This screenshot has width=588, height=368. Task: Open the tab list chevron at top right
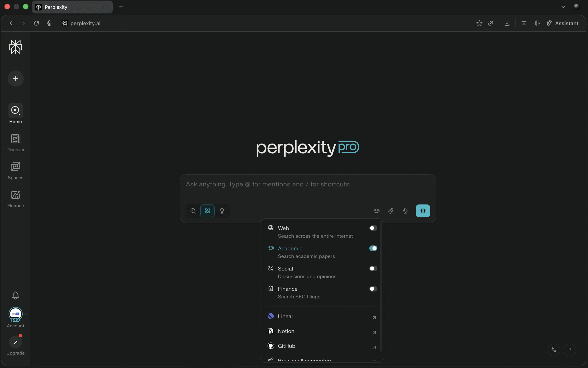(563, 7)
